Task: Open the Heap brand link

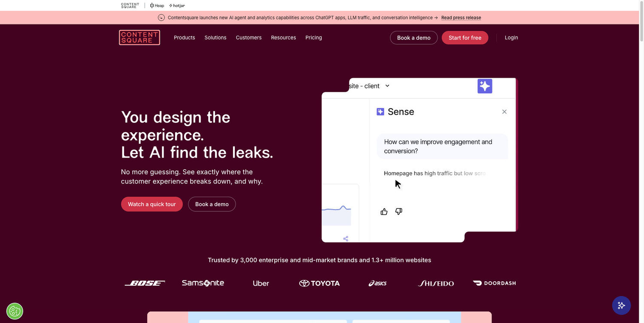Action: [x=157, y=6]
